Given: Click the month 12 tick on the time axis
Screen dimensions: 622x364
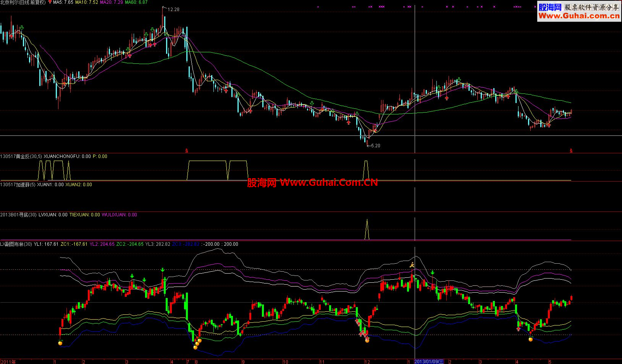Looking at the screenshot, I should [367, 362].
